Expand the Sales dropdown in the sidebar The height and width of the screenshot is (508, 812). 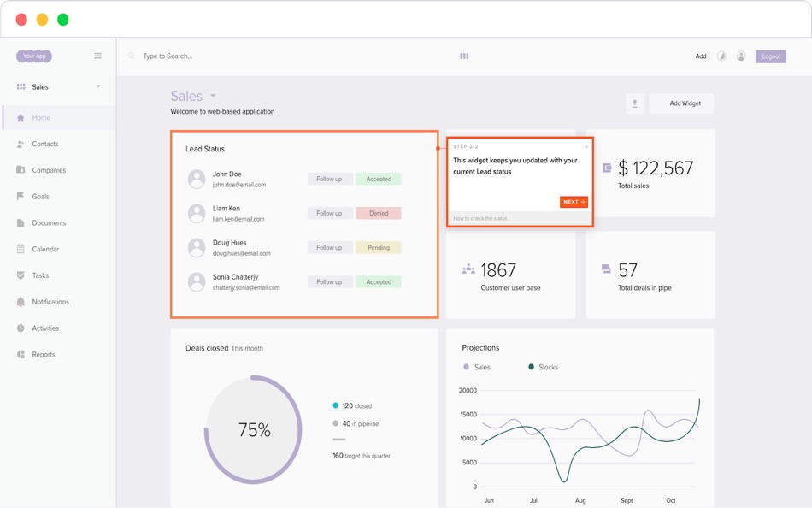coord(98,86)
